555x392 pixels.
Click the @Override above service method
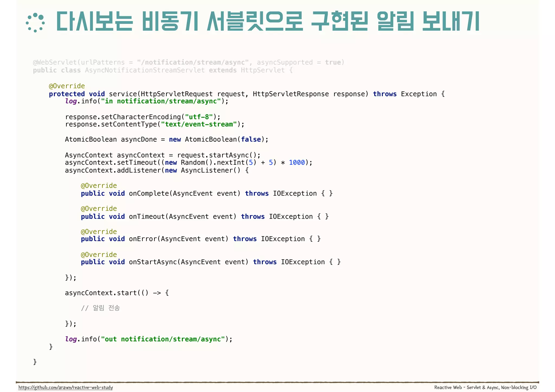point(67,86)
